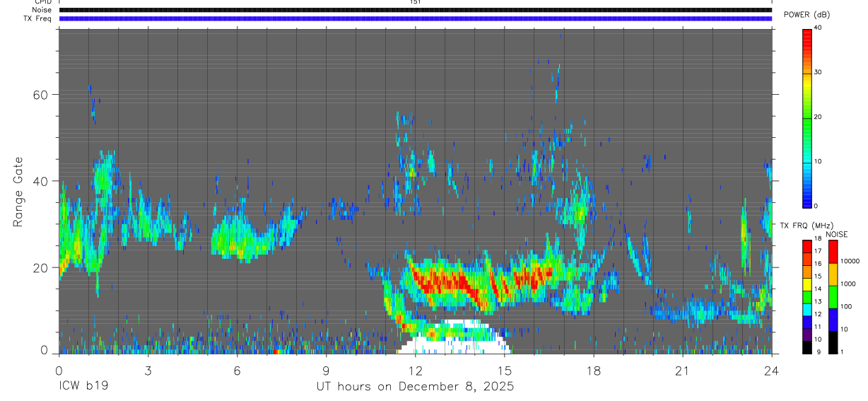Viewport: 868px width, 401px height.
Task: Click the 1000 label in NOISE legend
Action: 848,284
